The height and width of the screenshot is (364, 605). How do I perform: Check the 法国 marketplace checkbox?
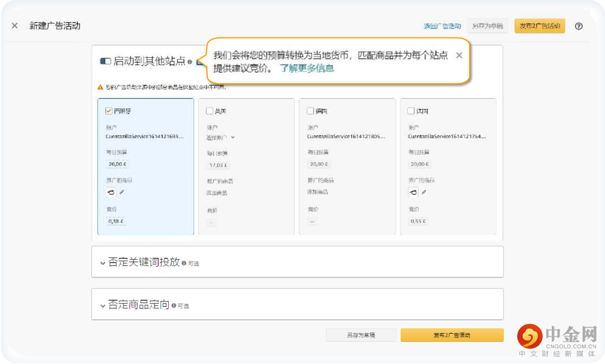coord(411,111)
